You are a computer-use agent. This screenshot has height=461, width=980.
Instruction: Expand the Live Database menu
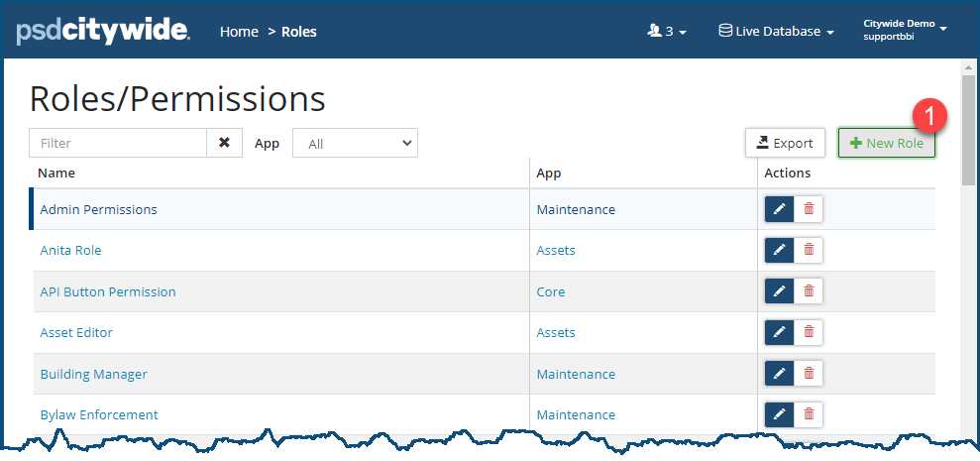[x=776, y=31]
